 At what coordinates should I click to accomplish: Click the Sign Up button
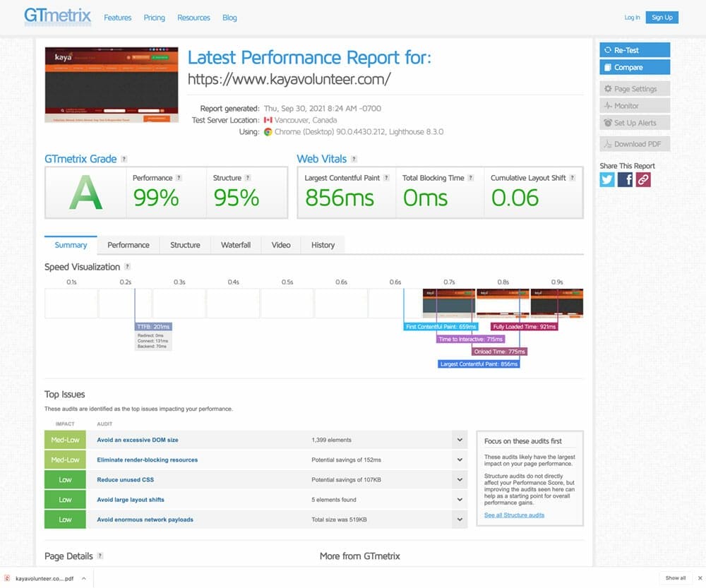pos(662,18)
